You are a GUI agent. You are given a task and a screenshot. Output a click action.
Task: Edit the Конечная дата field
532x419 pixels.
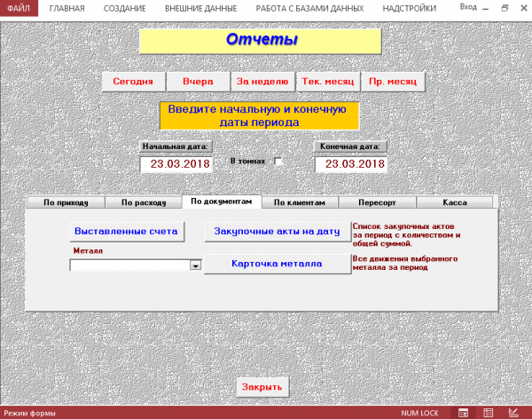pos(351,164)
